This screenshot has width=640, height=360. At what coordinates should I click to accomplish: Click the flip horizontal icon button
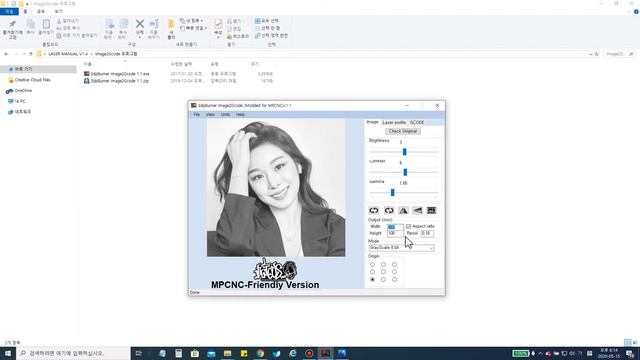[403, 210]
